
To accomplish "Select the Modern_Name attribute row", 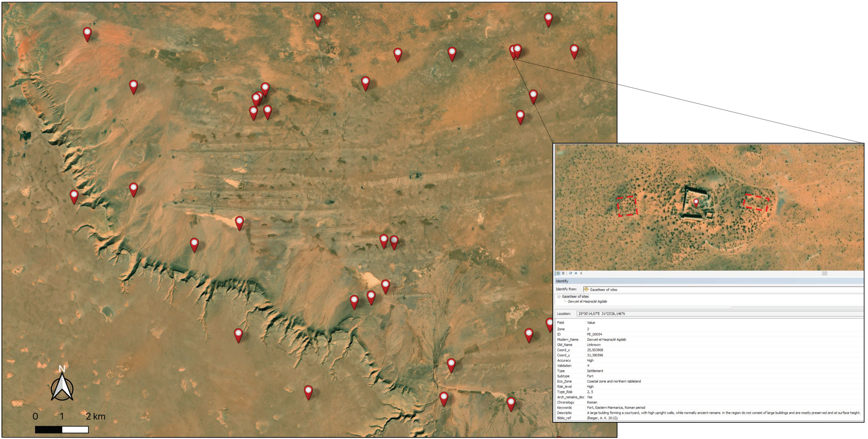I will [568, 339].
